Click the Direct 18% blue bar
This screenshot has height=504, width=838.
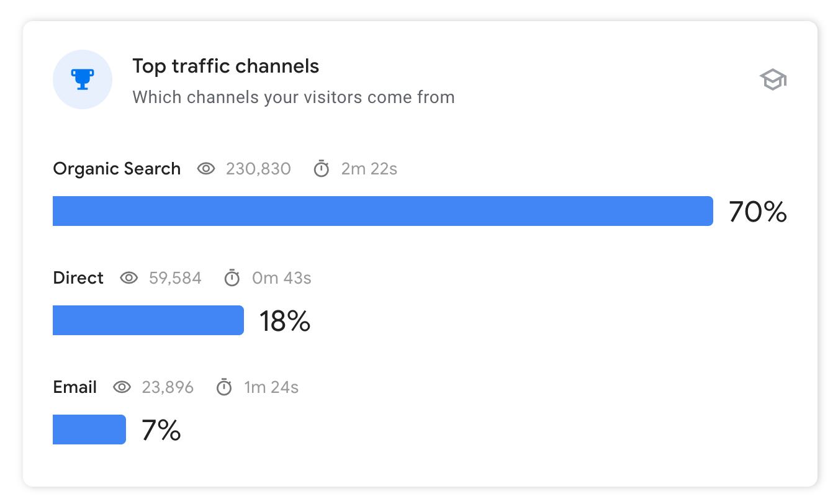(148, 320)
